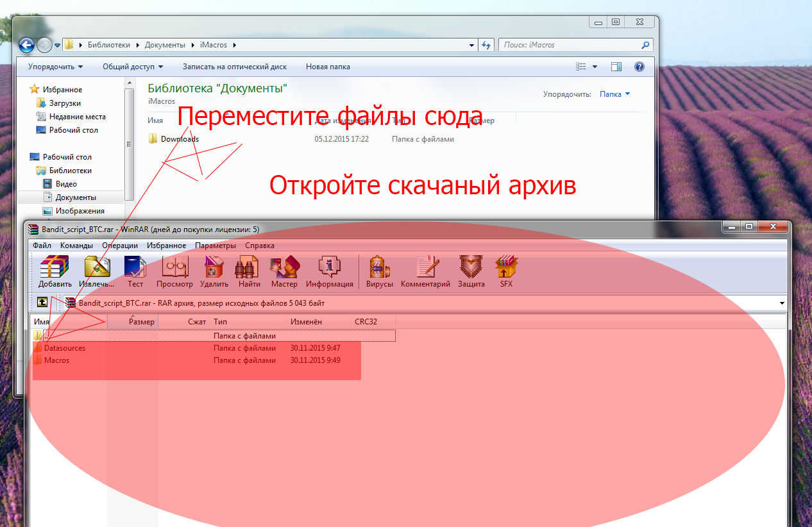Viewport: 812px width, 527px height.
Task: Open the Параметры menu in WinRAR
Action: pyautogui.click(x=216, y=246)
